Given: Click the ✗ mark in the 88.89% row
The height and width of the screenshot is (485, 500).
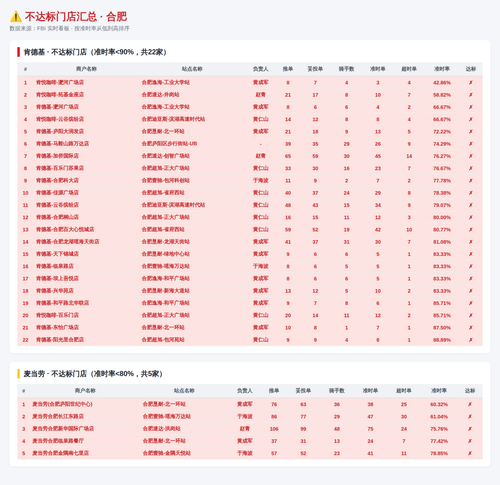Looking at the screenshot, I should [471, 340].
